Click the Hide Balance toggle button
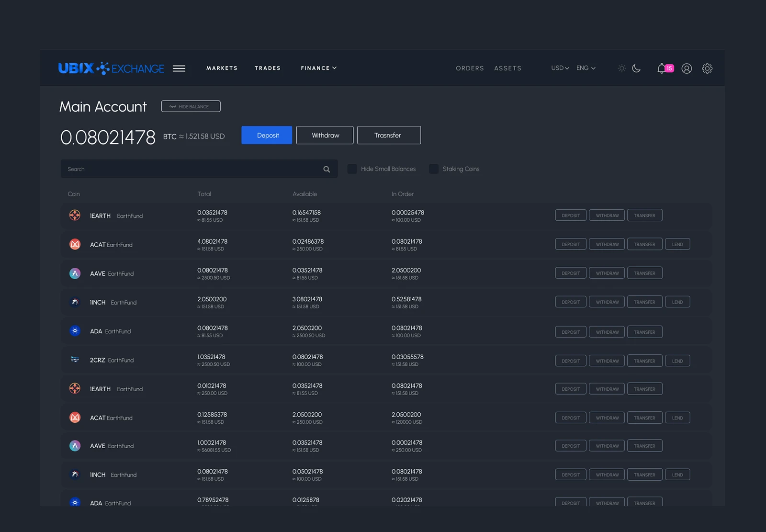 click(x=191, y=106)
